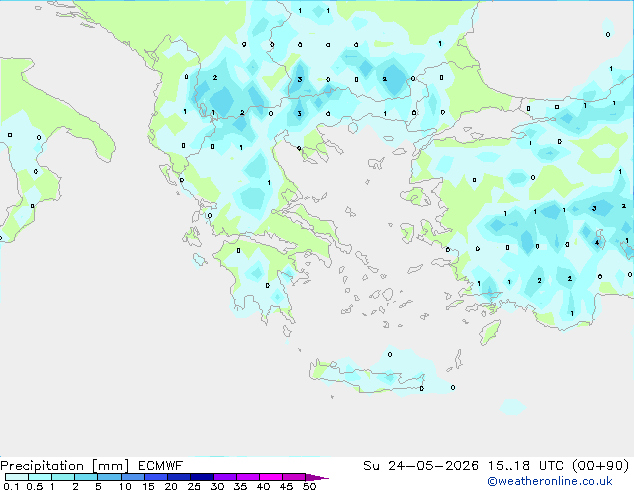Choose the 20–25 mm legend color swatch

click(x=179, y=477)
